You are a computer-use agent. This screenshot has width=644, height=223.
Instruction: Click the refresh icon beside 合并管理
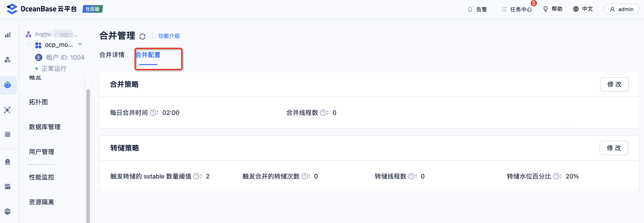point(142,36)
